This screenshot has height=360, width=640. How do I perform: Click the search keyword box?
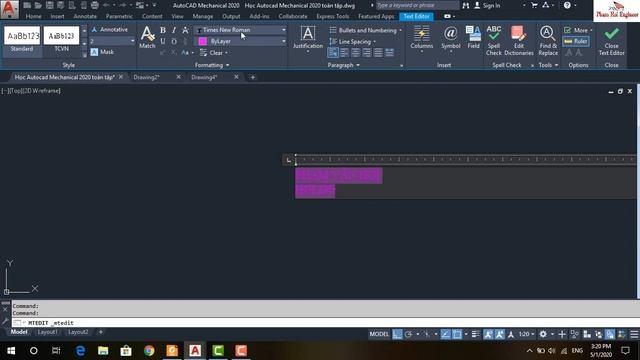click(x=417, y=5)
